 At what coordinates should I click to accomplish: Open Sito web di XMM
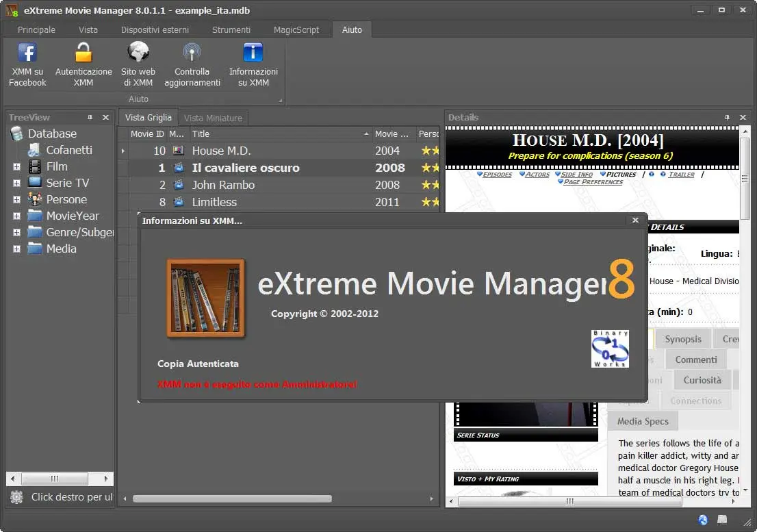138,64
